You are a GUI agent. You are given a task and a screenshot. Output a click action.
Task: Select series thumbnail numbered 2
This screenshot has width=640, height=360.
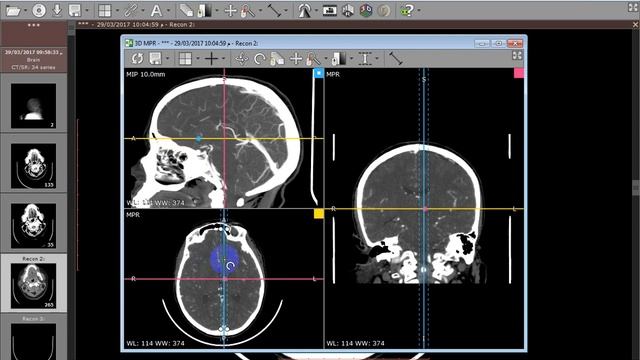[x=33, y=106]
